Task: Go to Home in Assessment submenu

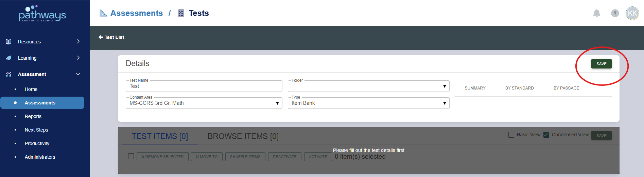Action: [x=31, y=89]
